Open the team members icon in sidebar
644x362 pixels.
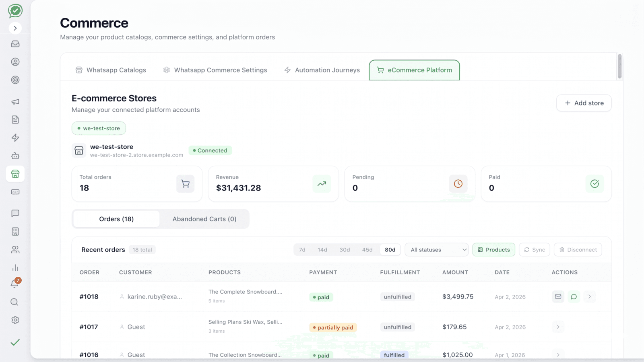(x=15, y=250)
